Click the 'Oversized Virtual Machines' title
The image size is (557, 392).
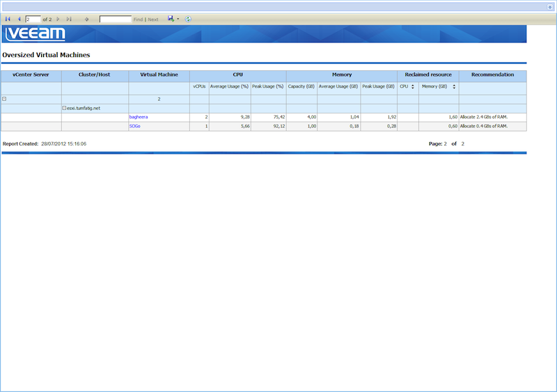(x=46, y=55)
